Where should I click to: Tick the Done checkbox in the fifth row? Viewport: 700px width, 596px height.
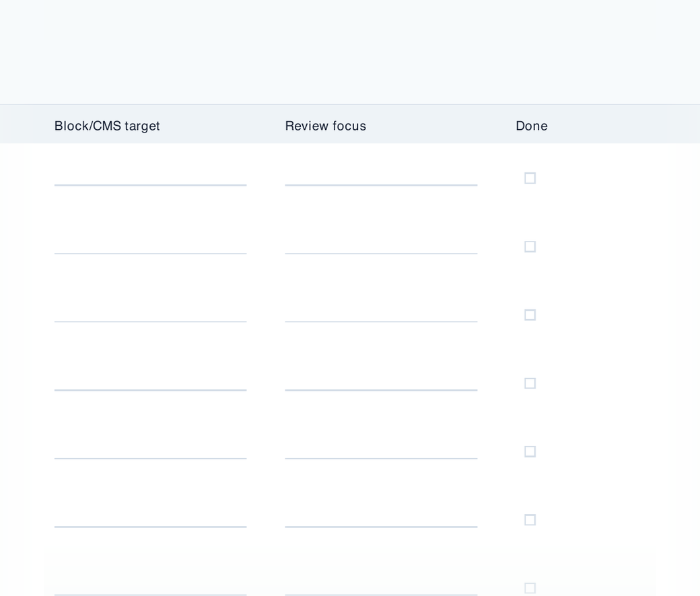(530, 451)
